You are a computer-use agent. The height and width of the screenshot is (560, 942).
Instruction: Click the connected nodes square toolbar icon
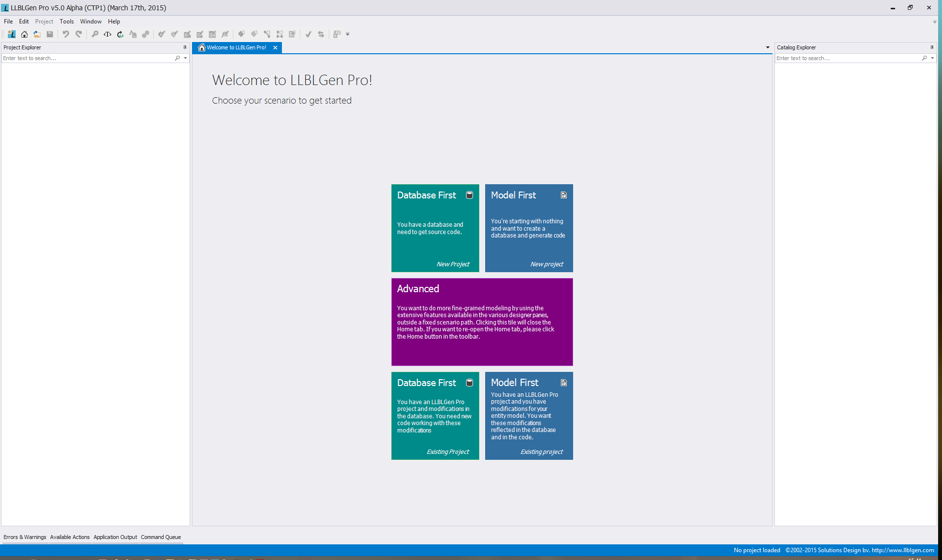pyautogui.click(x=279, y=34)
